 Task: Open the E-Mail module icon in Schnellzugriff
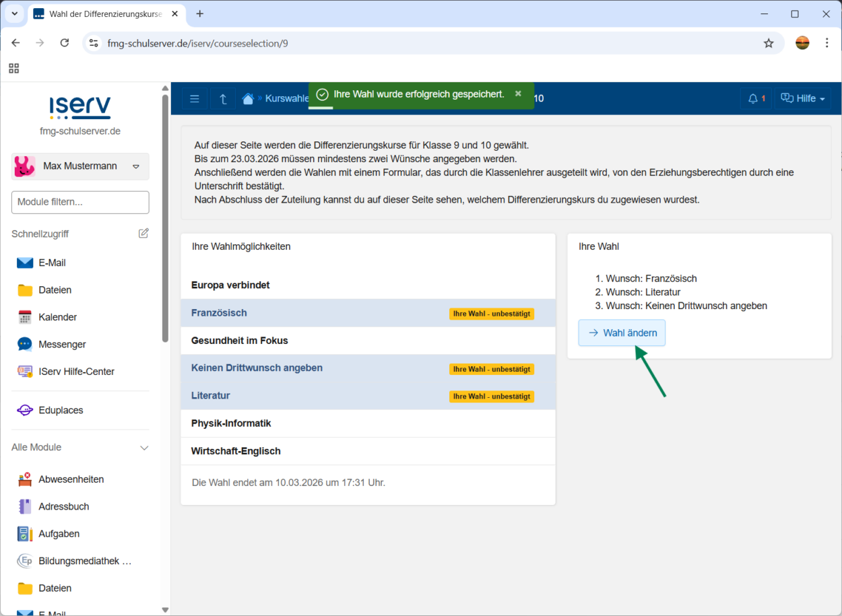click(25, 263)
